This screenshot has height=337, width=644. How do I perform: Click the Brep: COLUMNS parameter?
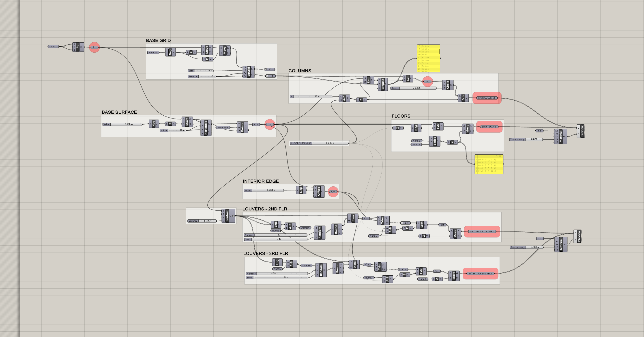pos(487,98)
